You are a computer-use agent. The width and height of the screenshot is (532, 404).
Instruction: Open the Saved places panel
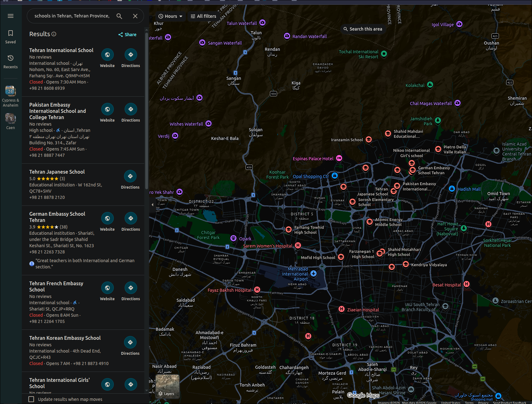(10, 36)
